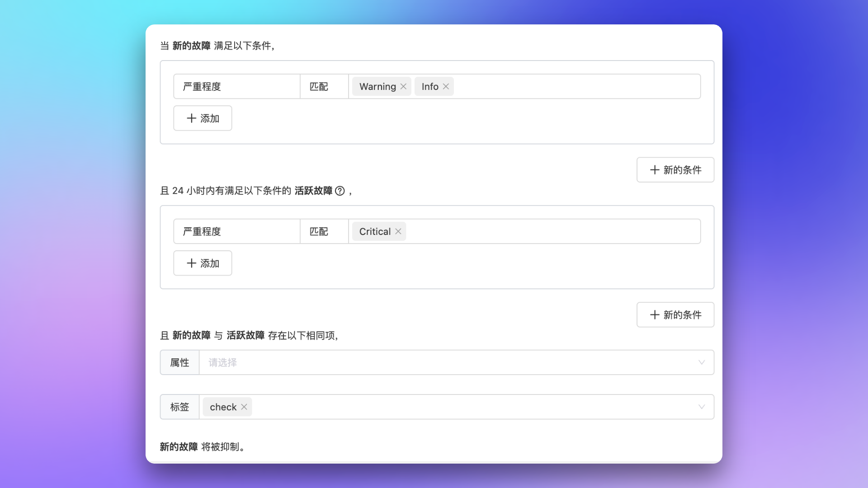
Task: Remove the Warning severity tag
Action: pyautogui.click(x=403, y=86)
